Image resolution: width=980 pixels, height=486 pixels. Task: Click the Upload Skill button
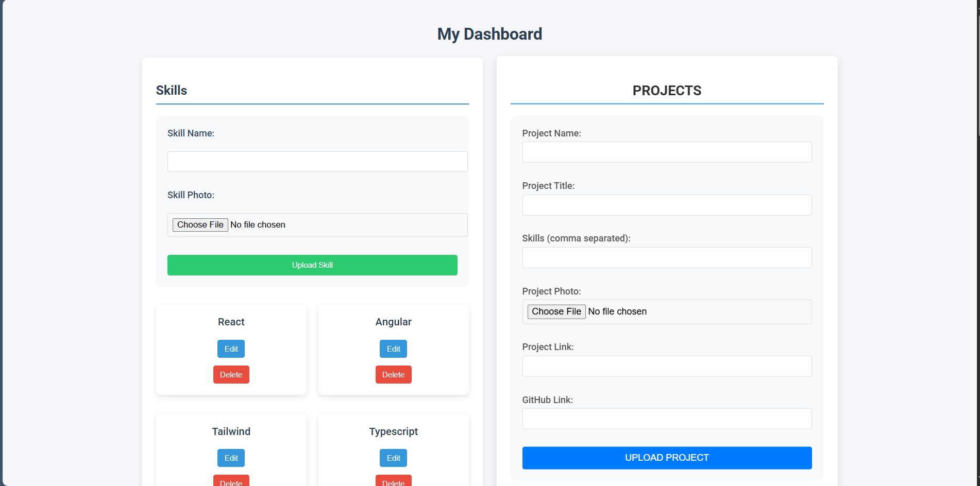point(312,265)
